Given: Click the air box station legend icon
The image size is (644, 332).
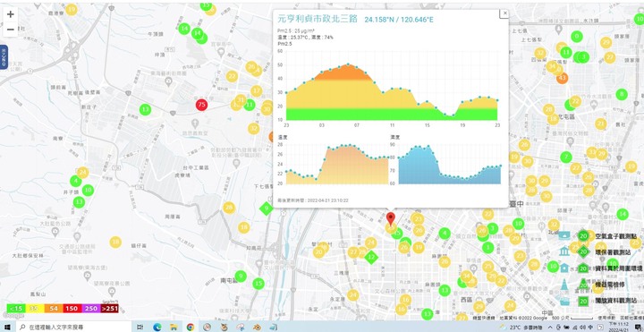Looking at the screenshot, I should click(564, 235).
